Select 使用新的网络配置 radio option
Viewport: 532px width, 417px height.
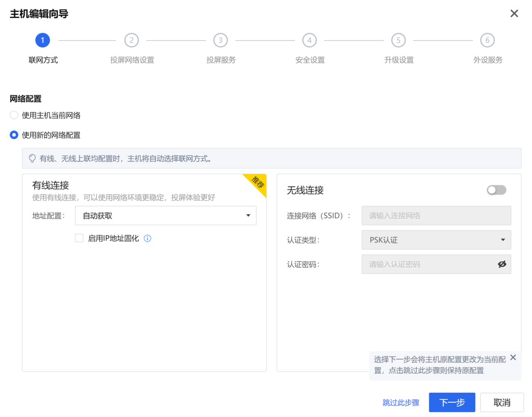(14, 135)
